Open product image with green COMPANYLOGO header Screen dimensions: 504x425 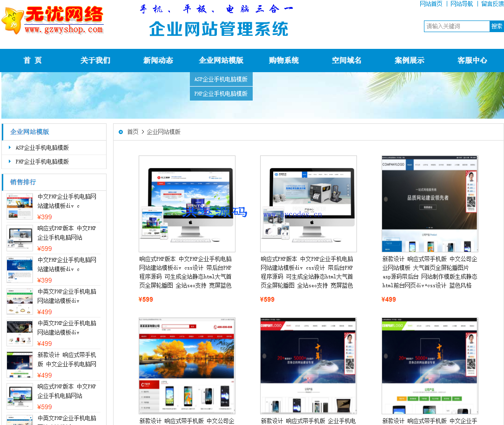(430, 366)
